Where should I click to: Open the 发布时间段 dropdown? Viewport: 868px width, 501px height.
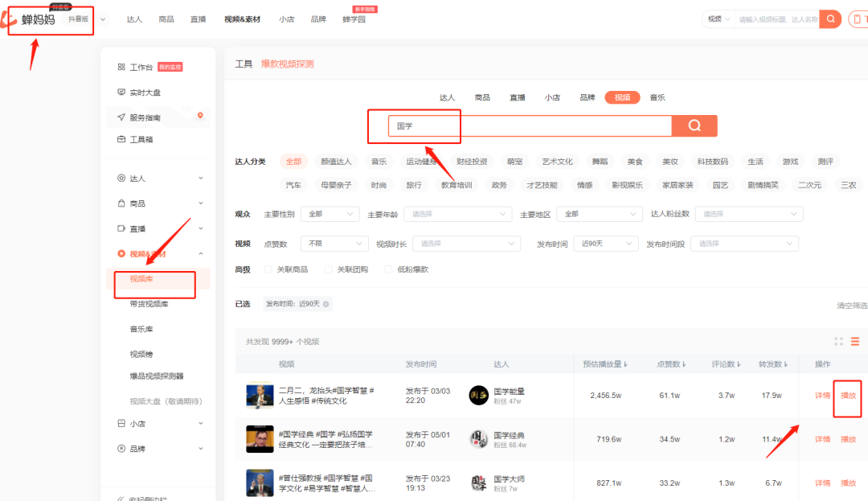(x=744, y=244)
